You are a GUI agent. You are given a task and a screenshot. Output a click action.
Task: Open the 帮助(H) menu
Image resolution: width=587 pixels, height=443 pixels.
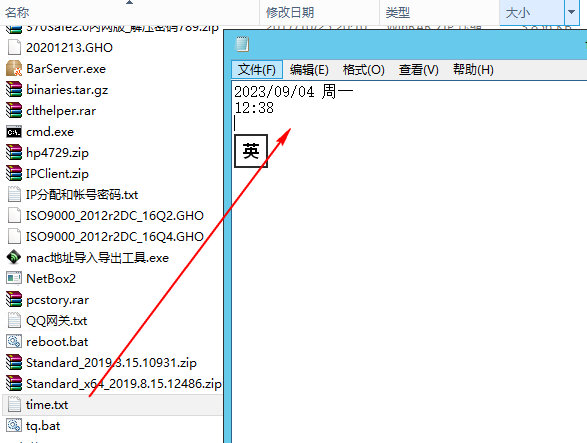pyautogui.click(x=473, y=70)
